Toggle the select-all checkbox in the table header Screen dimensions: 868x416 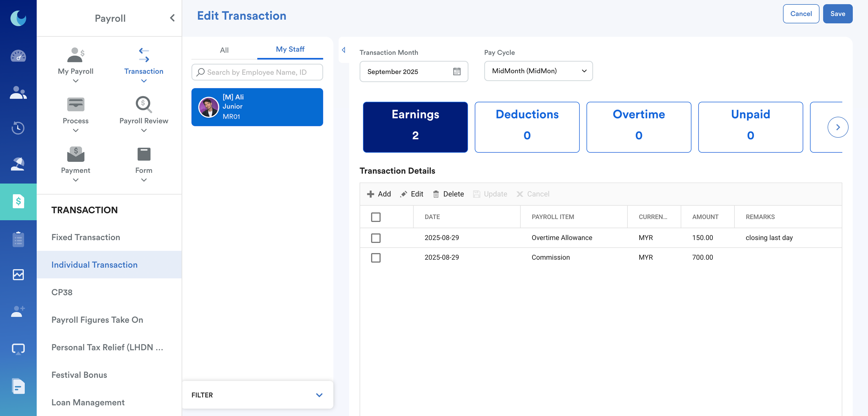click(376, 217)
